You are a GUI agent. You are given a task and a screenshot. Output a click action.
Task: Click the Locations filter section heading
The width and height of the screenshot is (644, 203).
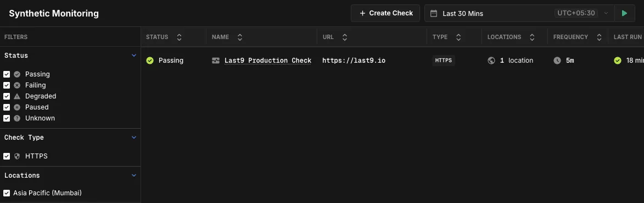tap(22, 175)
